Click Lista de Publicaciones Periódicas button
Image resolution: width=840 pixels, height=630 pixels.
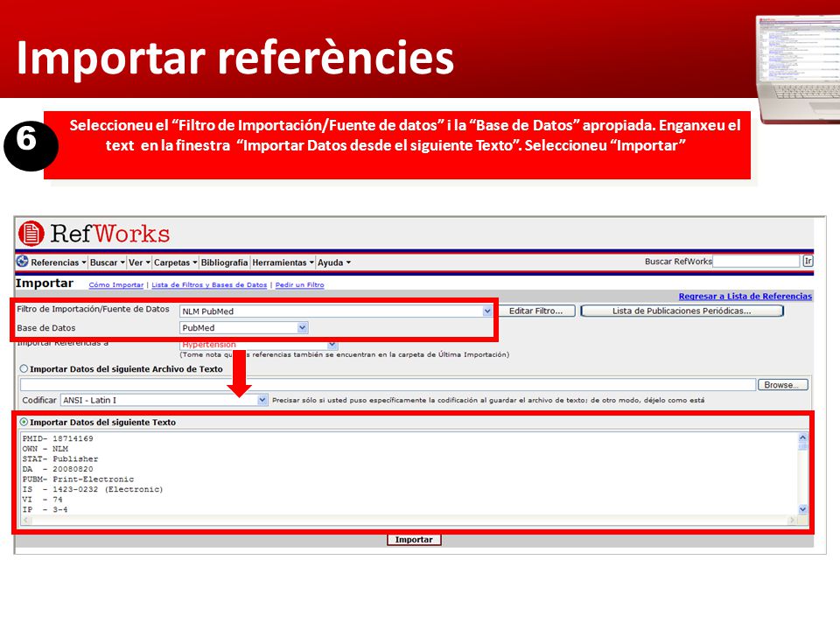682,311
